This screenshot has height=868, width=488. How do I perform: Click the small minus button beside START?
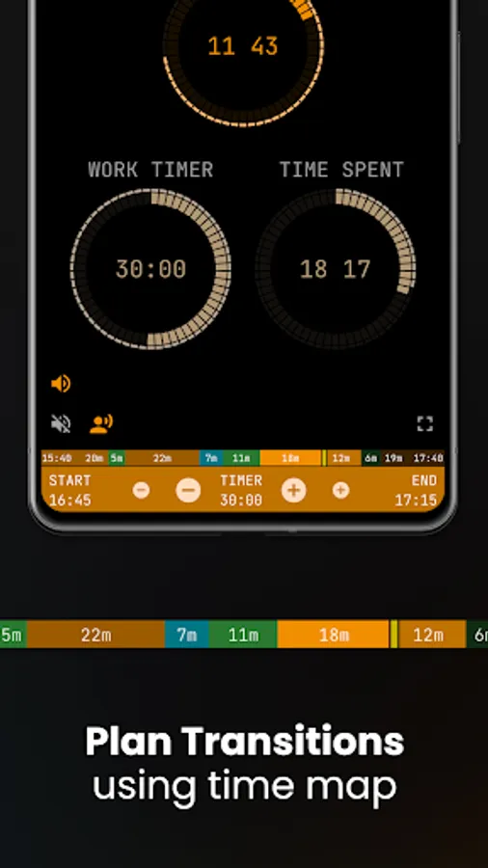(x=141, y=490)
